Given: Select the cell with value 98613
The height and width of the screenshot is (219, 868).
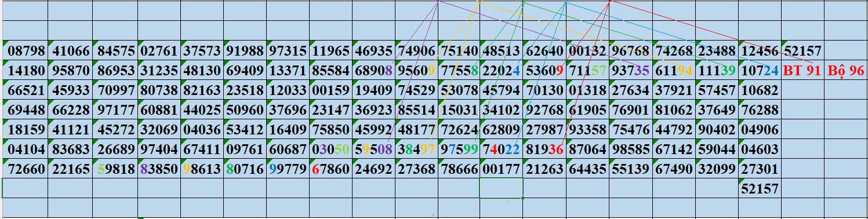Looking at the screenshot, I should click(x=202, y=169).
